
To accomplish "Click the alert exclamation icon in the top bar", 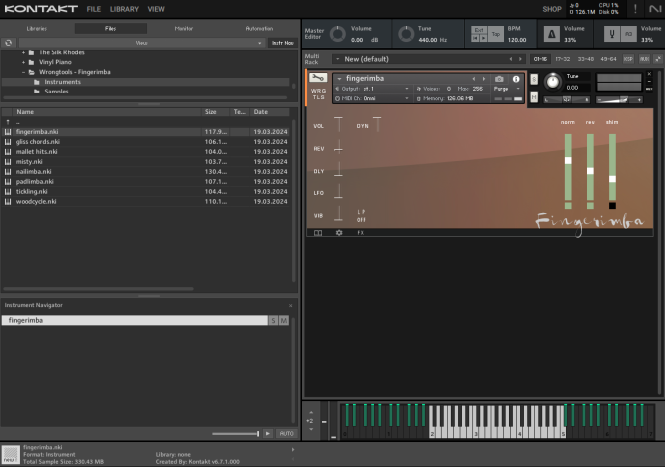I will (635, 8).
